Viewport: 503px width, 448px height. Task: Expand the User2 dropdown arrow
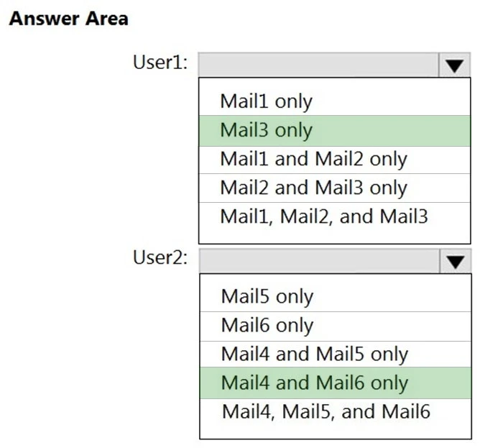455,262
